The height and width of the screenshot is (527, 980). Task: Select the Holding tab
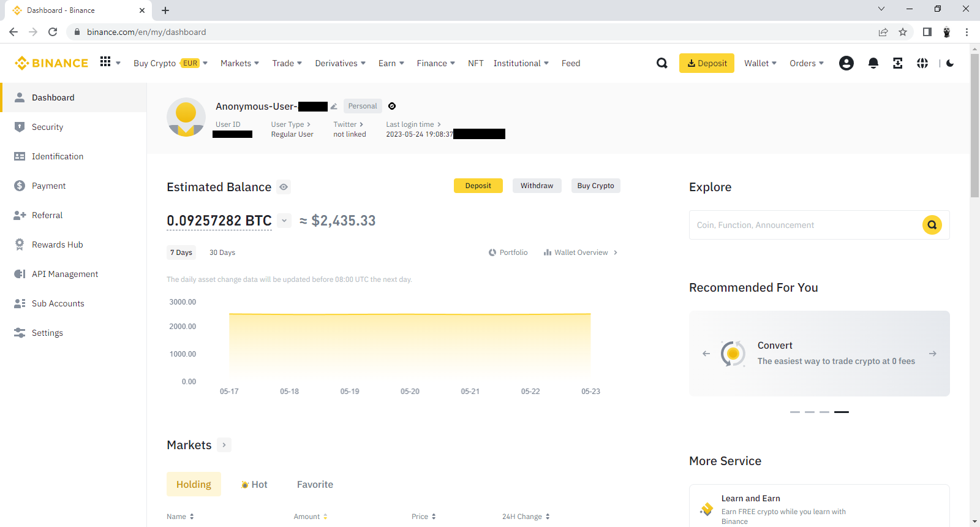tap(194, 484)
